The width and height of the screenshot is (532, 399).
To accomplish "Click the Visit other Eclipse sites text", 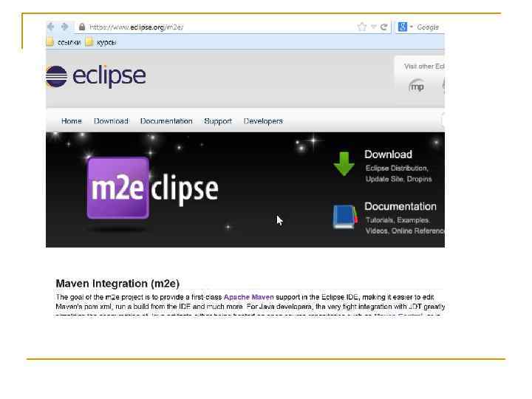I will click(424, 66).
